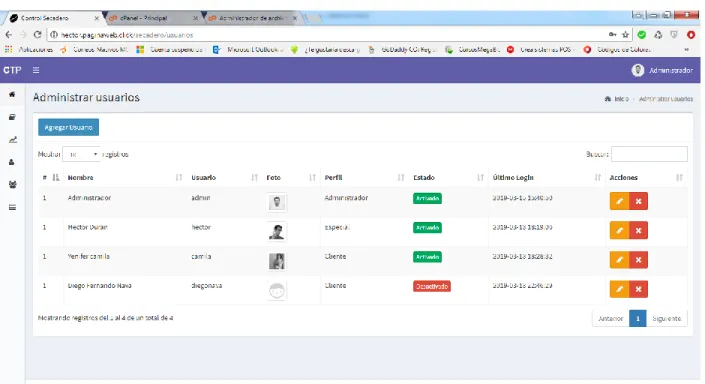Toggle the Activado status for camila
The width and height of the screenshot is (705, 384).
pyautogui.click(x=427, y=257)
